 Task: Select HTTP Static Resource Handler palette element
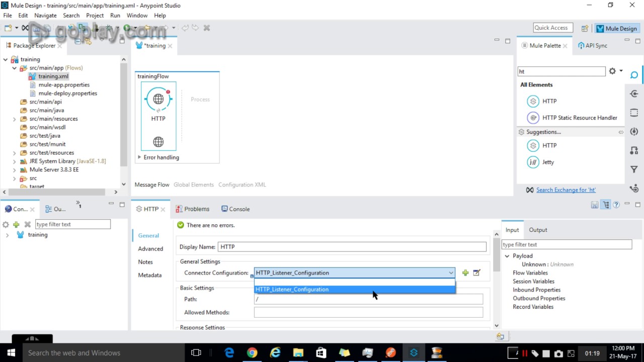572,118
